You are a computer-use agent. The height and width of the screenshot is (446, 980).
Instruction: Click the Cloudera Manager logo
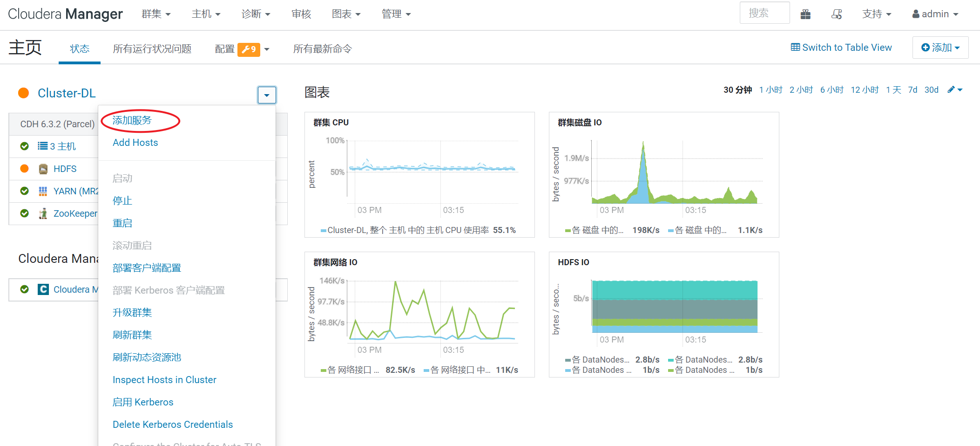click(x=65, y=14)
